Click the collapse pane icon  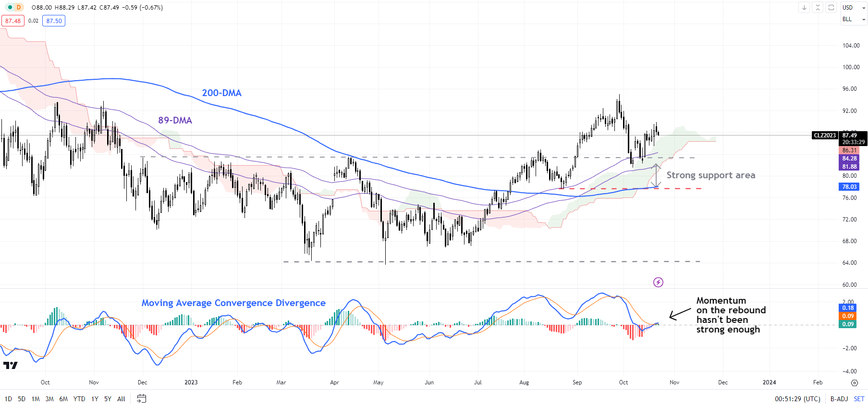(x=818, y=8)
